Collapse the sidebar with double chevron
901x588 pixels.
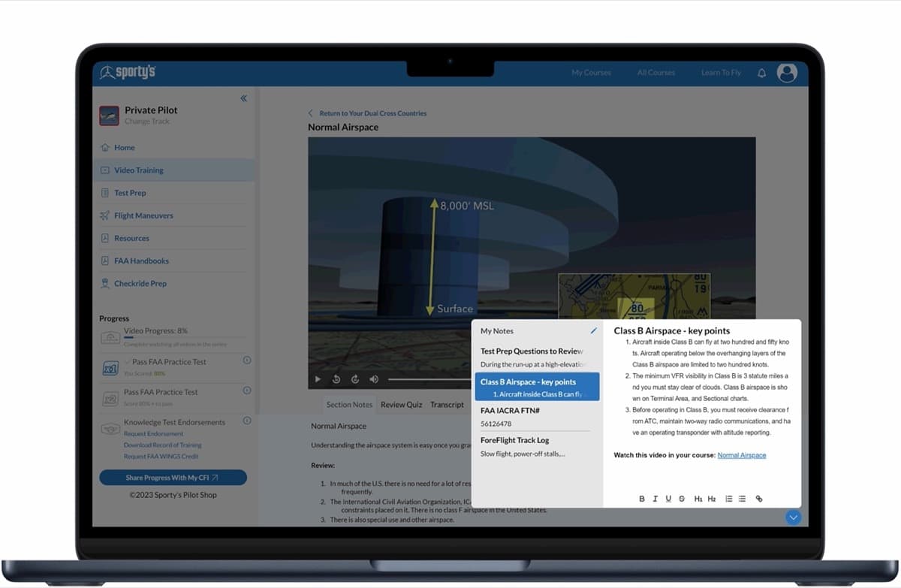pyautogui.click(x=243, y=98)
